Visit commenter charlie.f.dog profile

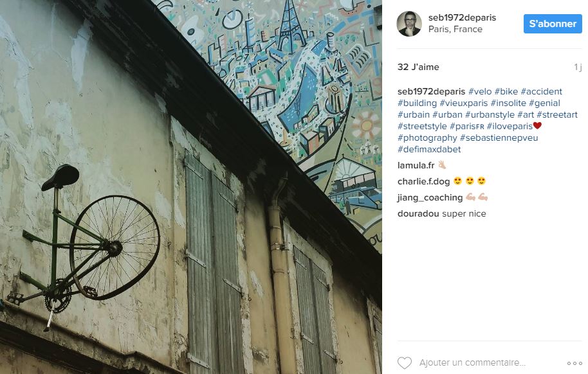point(423,181)
